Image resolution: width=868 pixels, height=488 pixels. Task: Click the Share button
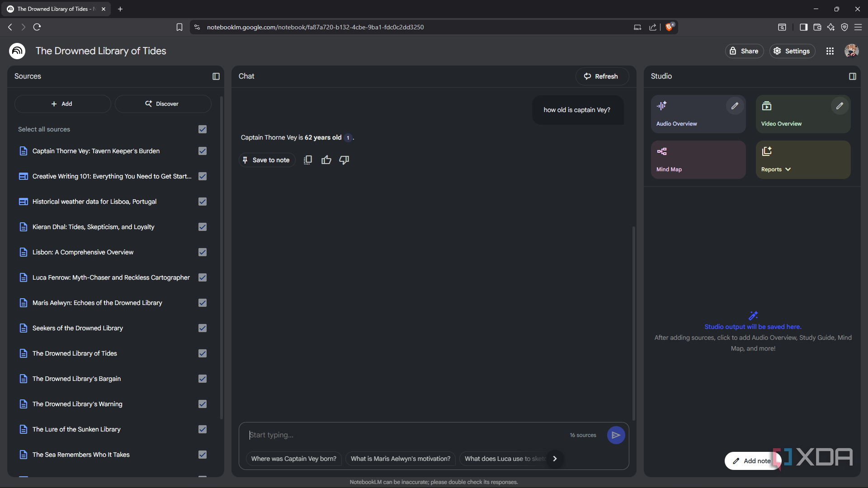[x=744, y=51]
